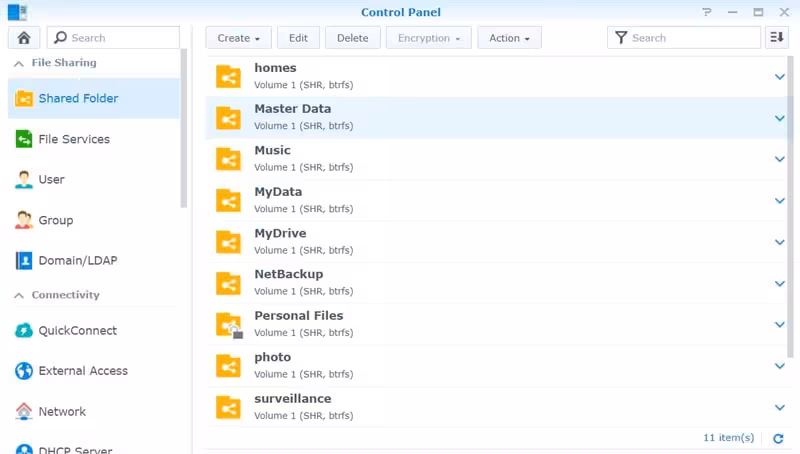Open the Domain/LDAP section
Screen dimensions: 800x454
tap(77, 261)
